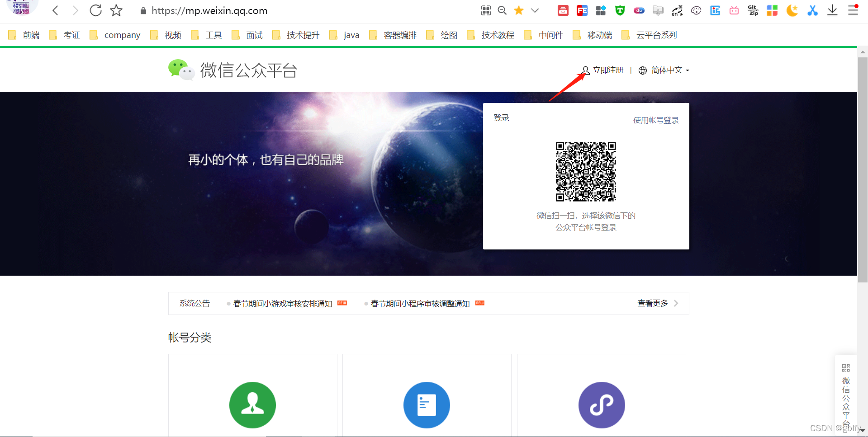868x437 pixels.
Task: Open the green shield extension icon
Action: click(x=620, y=10)
